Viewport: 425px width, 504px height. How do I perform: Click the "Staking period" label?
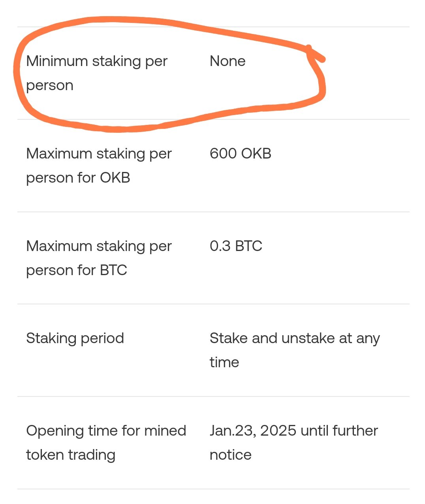pos(75,338)
